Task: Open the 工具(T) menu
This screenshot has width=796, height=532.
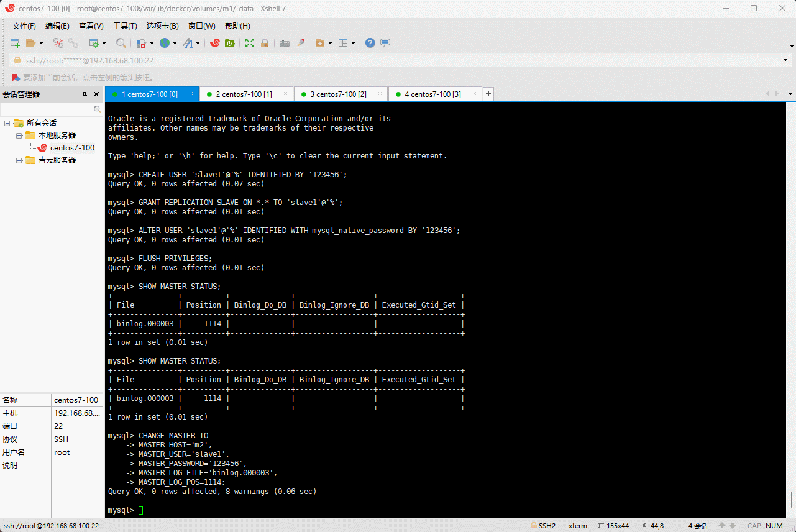Action: pos(125,26)
